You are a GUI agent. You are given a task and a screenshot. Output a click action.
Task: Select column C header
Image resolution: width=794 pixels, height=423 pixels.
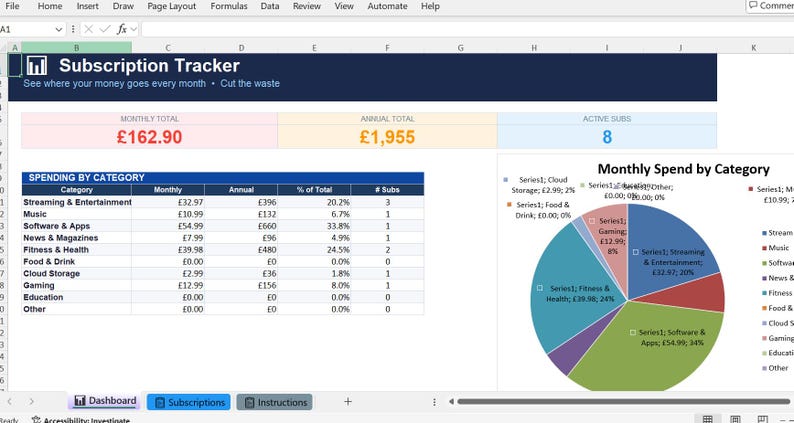click(168, 48)
